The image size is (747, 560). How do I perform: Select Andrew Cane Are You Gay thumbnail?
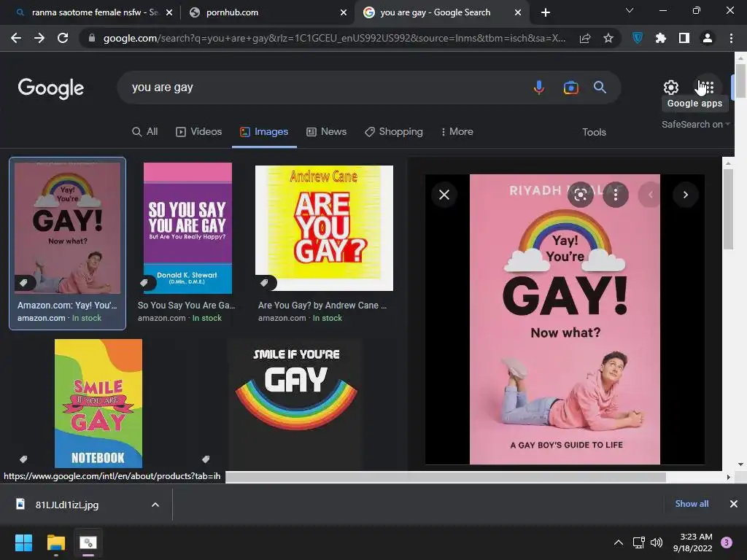point(324,228)
